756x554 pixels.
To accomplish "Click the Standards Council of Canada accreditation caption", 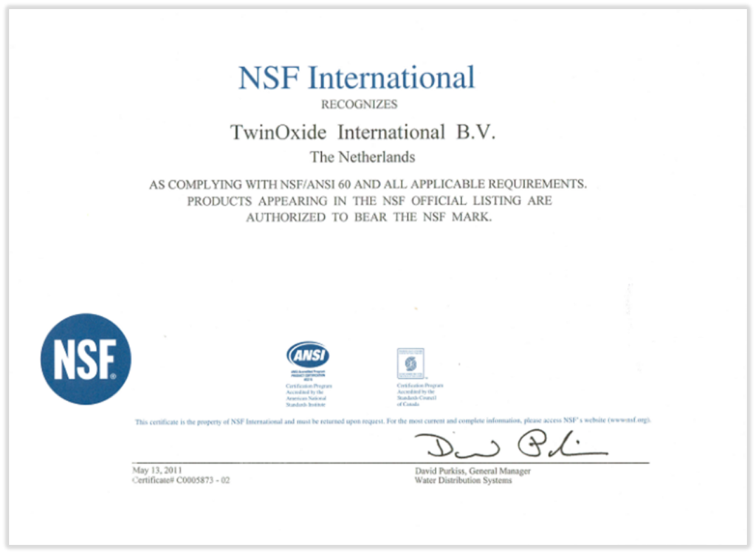I will [x=420, y=394].
